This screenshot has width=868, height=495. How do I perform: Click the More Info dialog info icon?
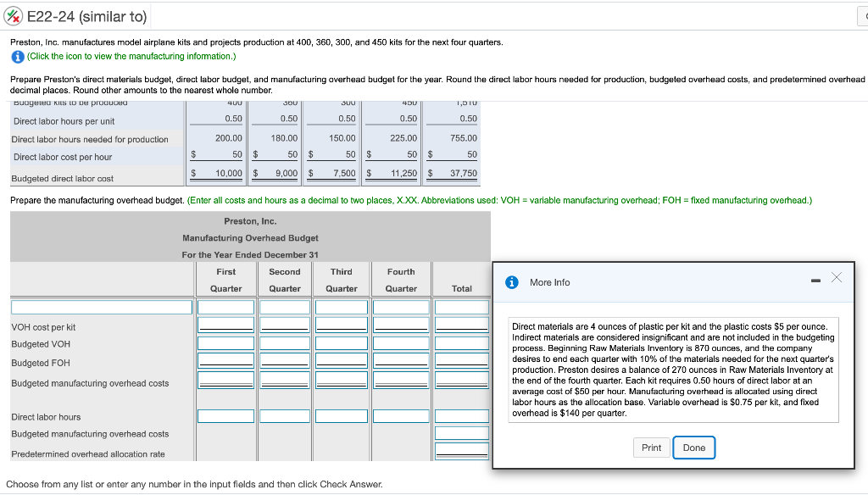click(512, 282)
